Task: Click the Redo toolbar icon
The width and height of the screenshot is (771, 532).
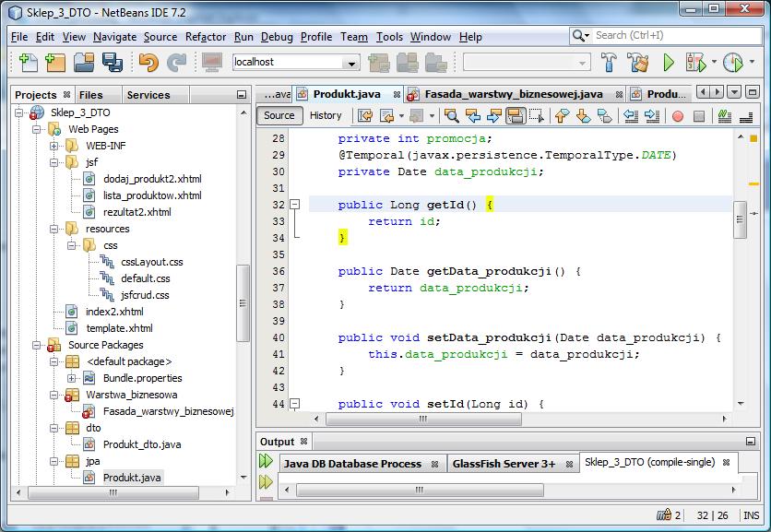Action: click(x=176, y=63)
